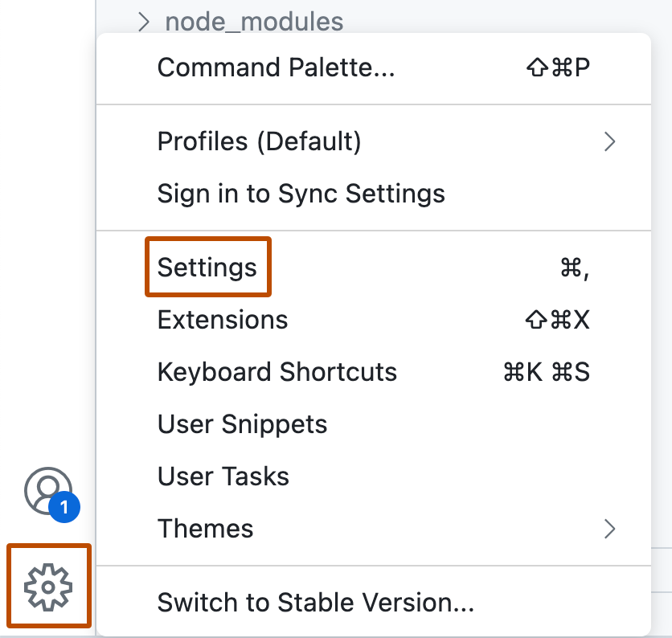Viewport: 672px width, 638px height.
Task: Open Keyboard Shortcuts
Action: (x=277, y=371)
